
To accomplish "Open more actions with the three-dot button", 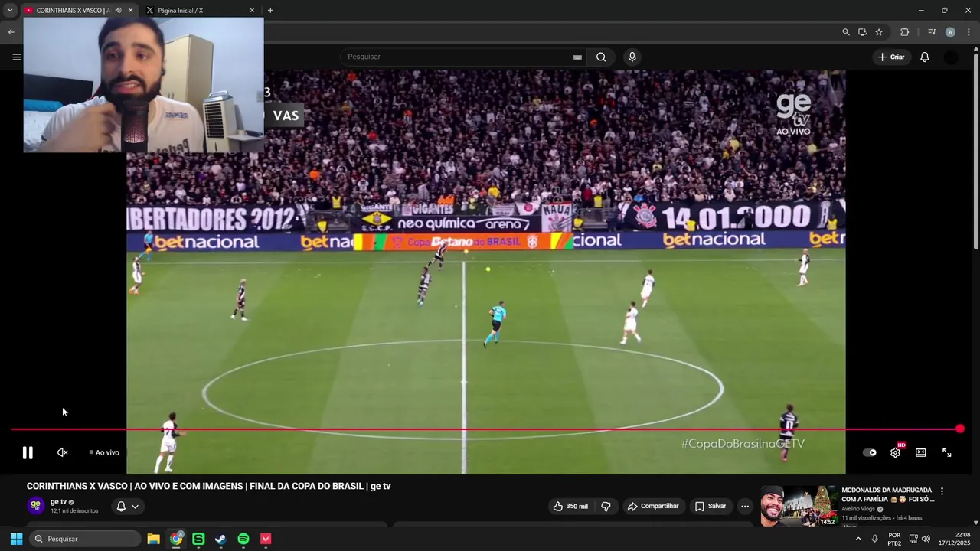I will (x=745, y=506).
